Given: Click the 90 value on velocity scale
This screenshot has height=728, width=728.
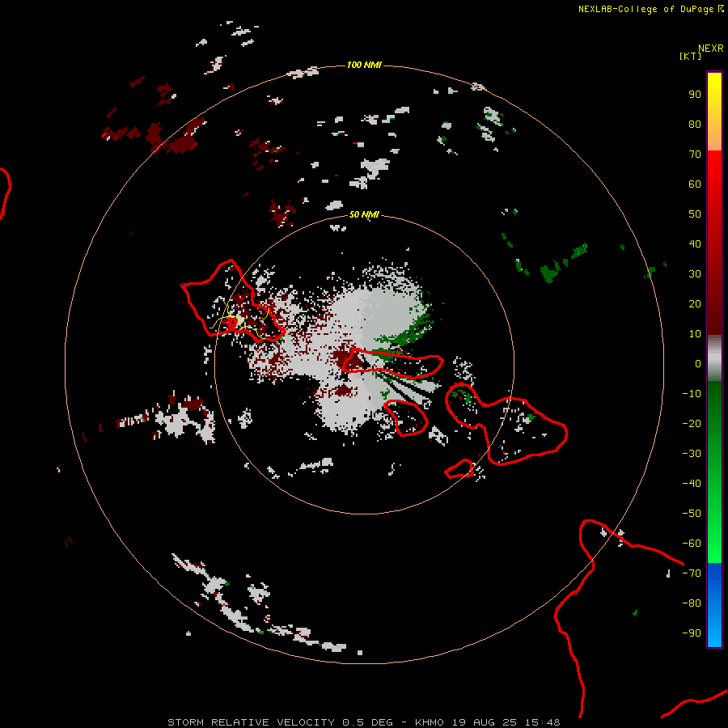Looking at the screenshot, I should pyautogui.click(x=695, y=95).
